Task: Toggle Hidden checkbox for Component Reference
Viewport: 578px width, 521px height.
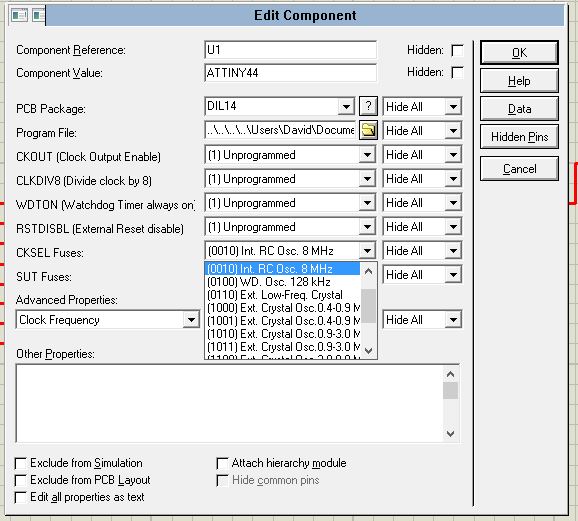Action: [457, 51]
